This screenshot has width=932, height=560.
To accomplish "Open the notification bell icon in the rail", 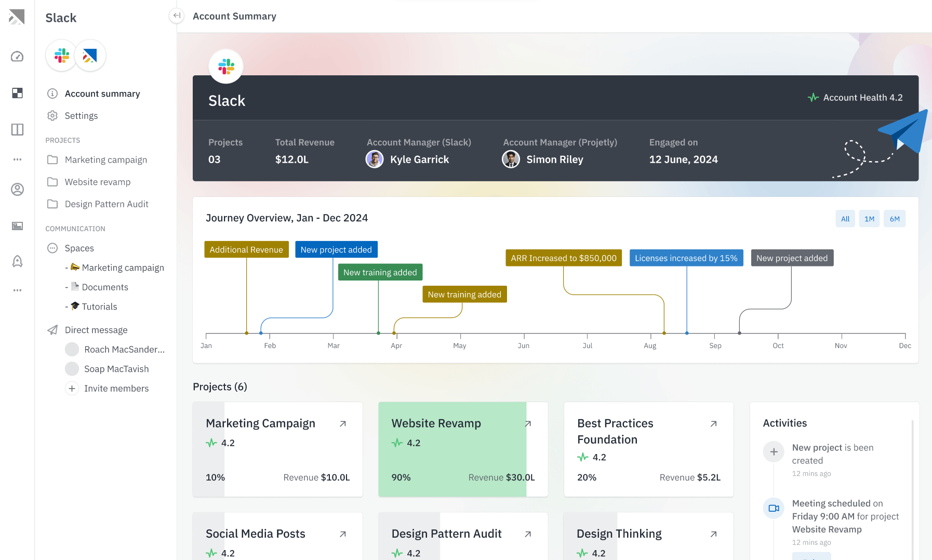I will (x=17, y=261).
